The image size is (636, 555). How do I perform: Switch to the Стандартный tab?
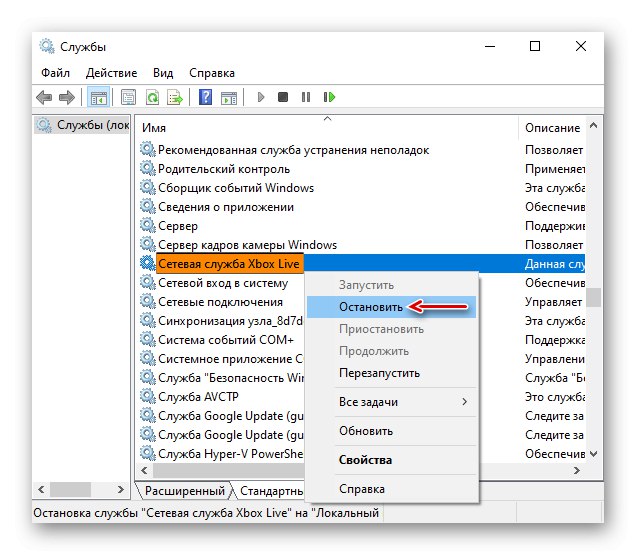(271, 491)
